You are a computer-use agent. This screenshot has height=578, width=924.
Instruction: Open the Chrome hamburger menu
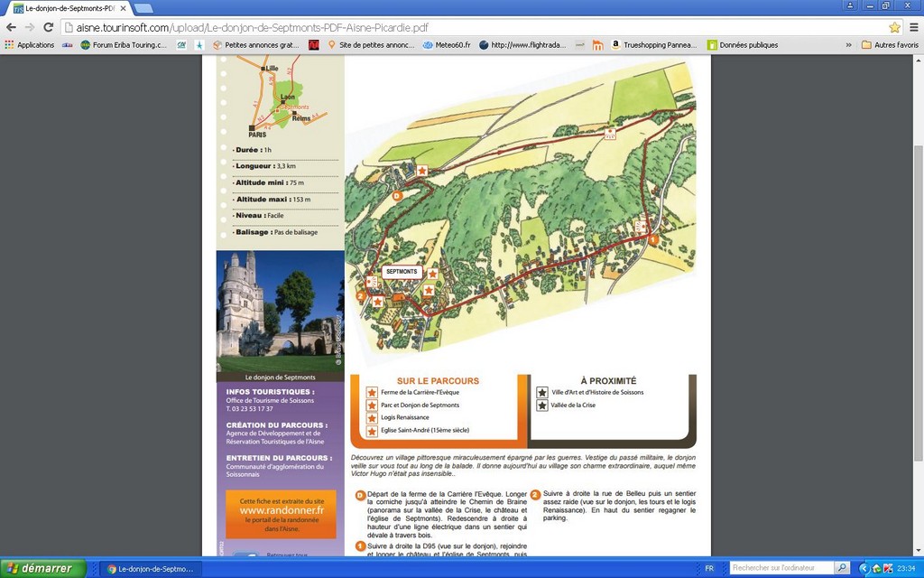913,27
